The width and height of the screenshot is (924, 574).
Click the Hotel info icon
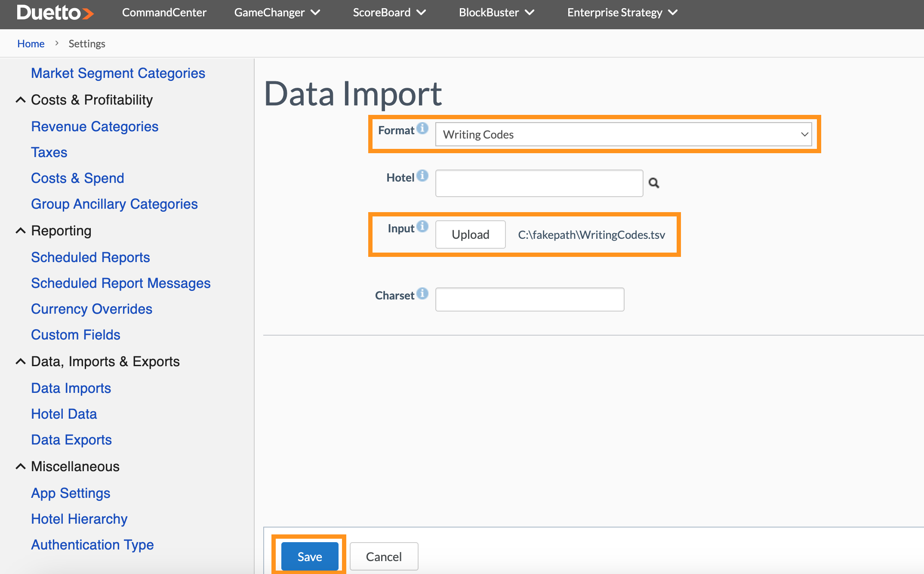pos(423,175)
